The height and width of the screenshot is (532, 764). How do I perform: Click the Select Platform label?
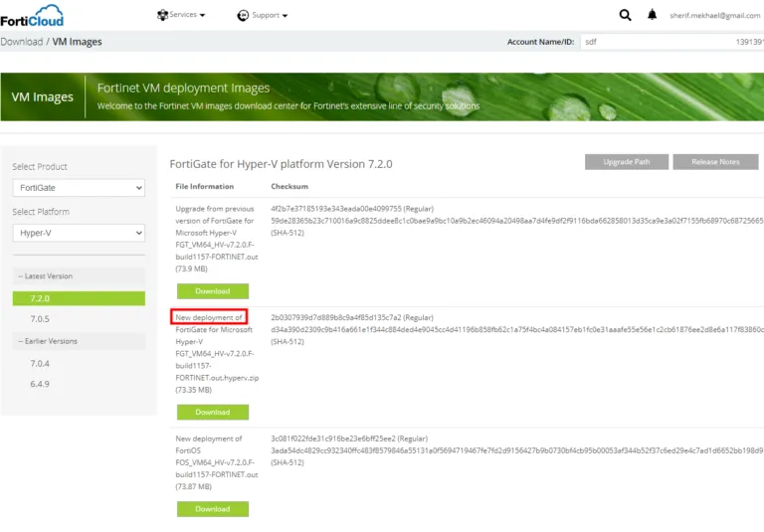tap(41, 212)
